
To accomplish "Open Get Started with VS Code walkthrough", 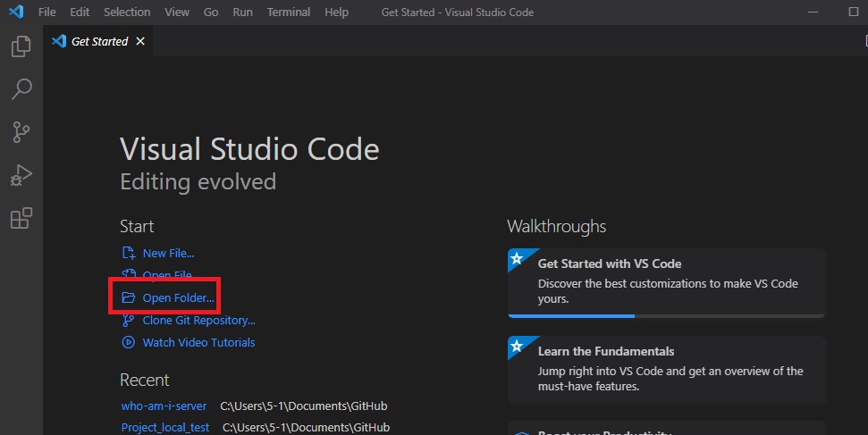I will [667, 283].
